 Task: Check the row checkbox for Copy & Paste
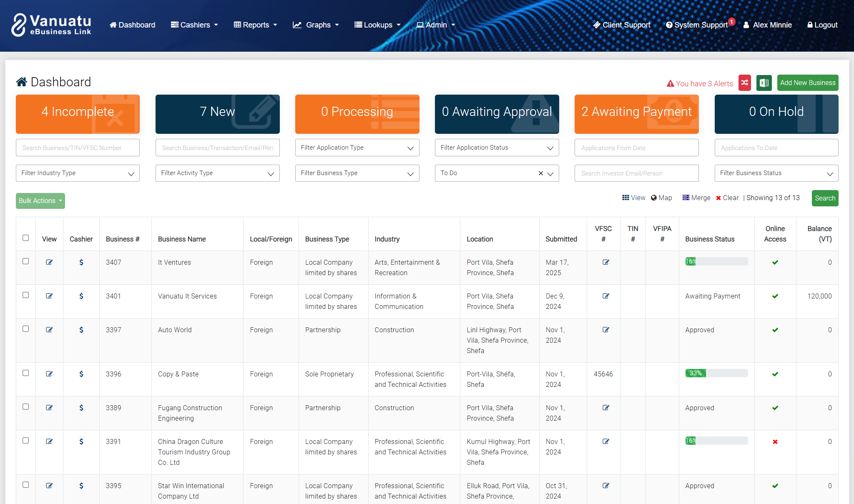pyautogui.click(x=25, y=373)
